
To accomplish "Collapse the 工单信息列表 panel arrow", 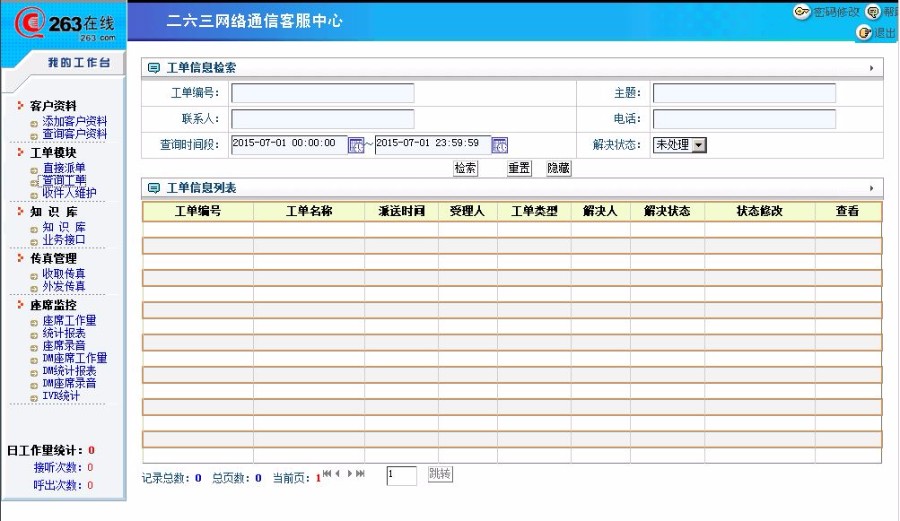I will [871, 188].
